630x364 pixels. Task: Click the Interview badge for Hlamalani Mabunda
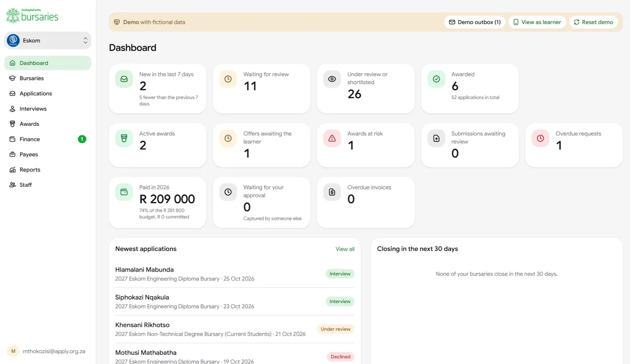pos(340,274)
